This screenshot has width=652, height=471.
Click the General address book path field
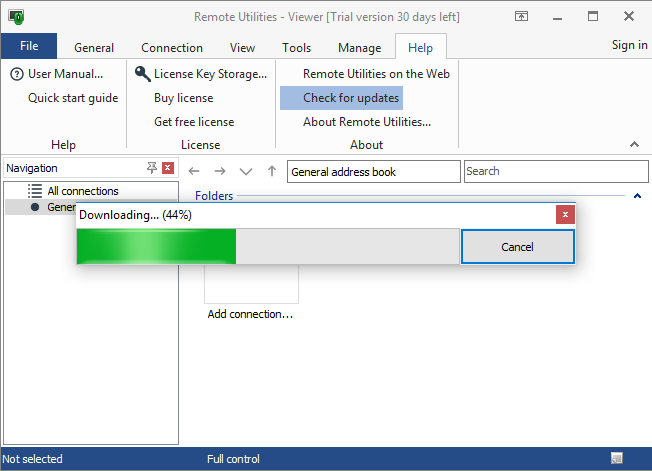pyautogui.click(x=373, y=172)
